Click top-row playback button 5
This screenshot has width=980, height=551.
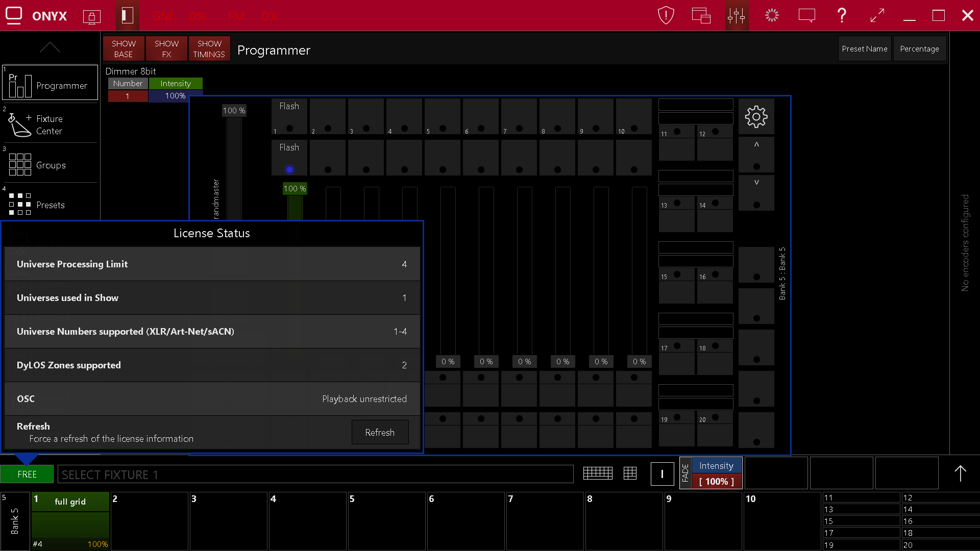[x=442, y=116]
